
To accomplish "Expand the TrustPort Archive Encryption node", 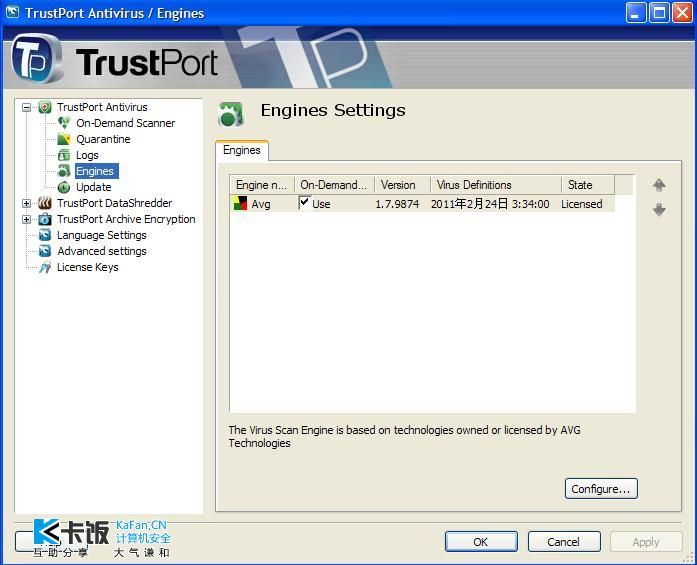I will (x=27, y=220).
